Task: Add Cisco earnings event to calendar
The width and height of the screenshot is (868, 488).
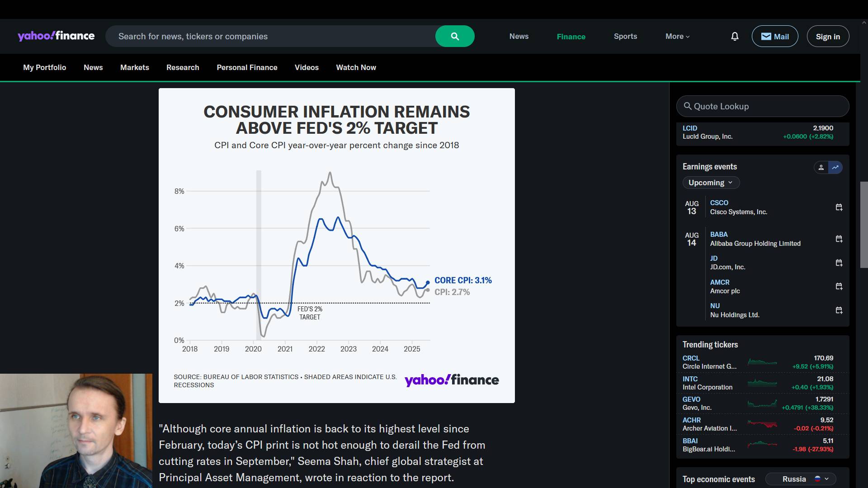Action: 839,207
